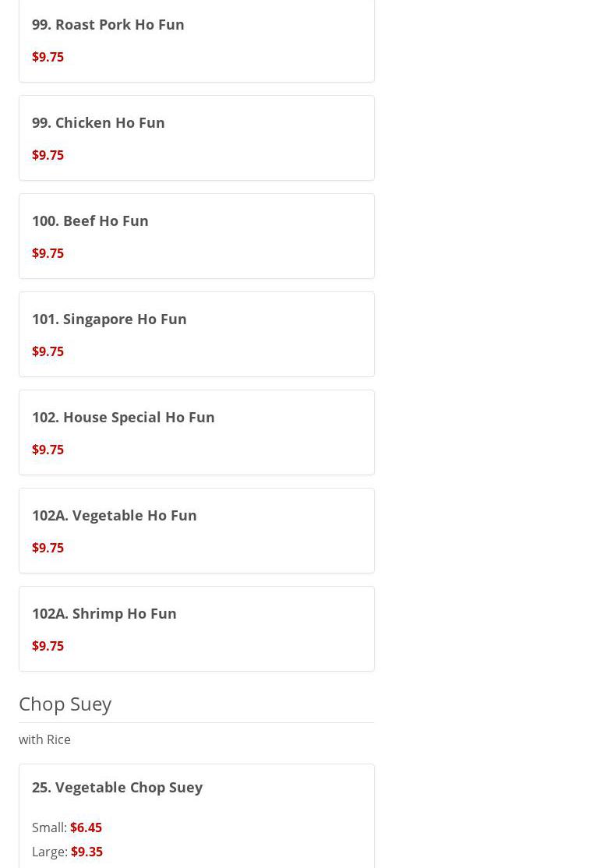Click the "Small:" size label
This screenshot has height=868, width=600.
tap(49, 827)
